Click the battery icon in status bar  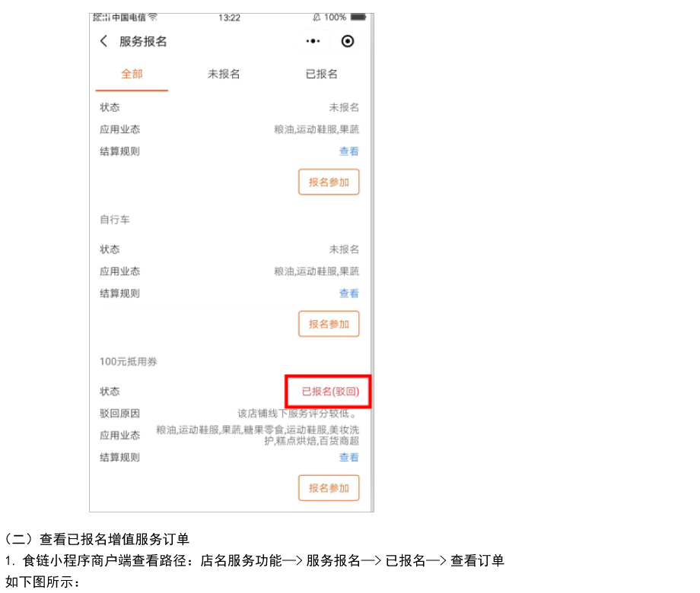[x=358, y=17]
